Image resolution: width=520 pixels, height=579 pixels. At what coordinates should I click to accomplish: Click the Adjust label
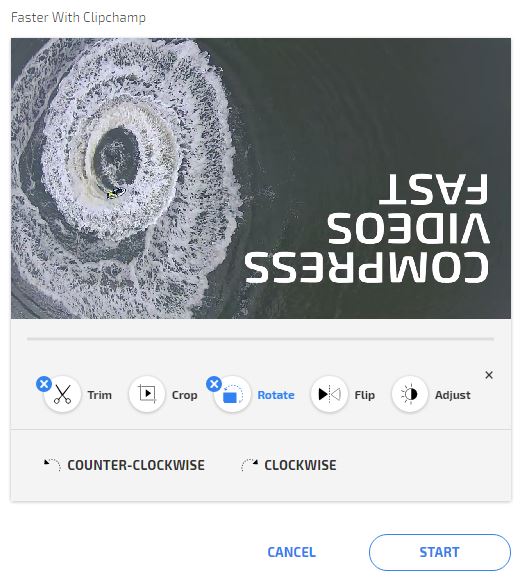[453, 395]
